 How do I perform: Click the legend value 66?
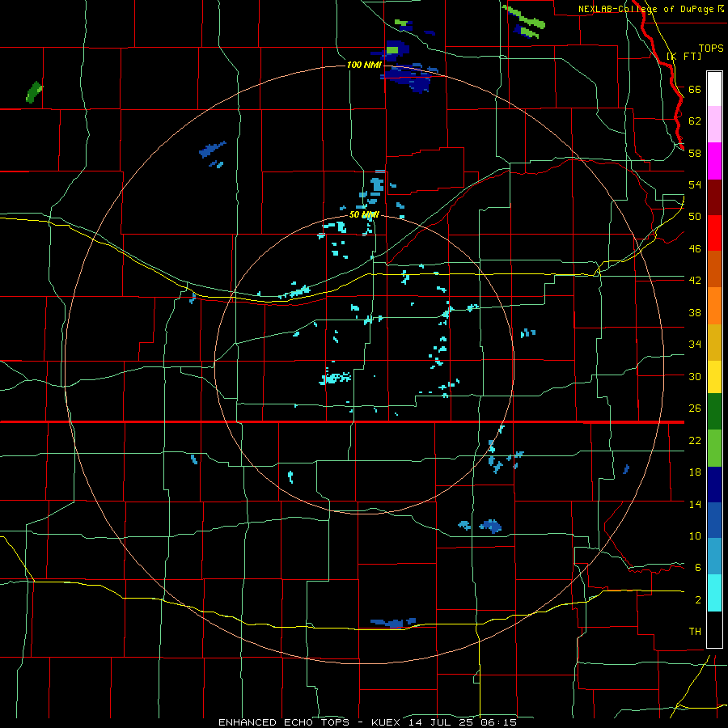[x=695, y=89]
